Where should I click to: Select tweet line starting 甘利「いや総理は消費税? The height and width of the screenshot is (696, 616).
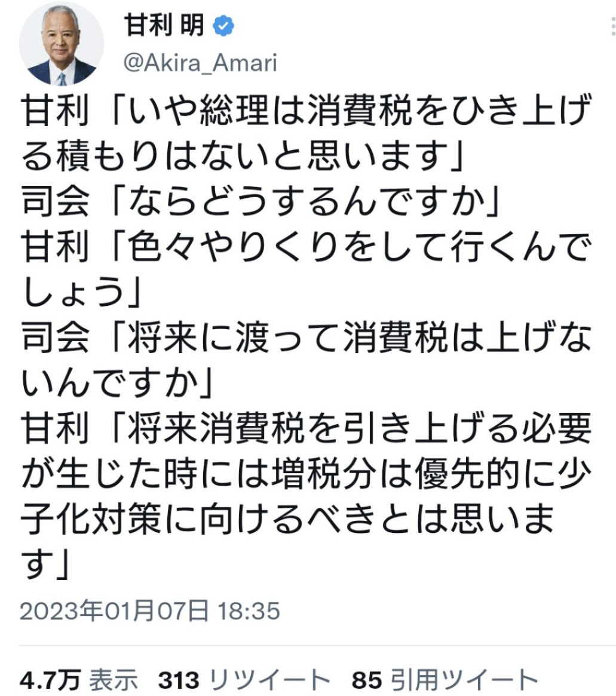pos(307,110)
